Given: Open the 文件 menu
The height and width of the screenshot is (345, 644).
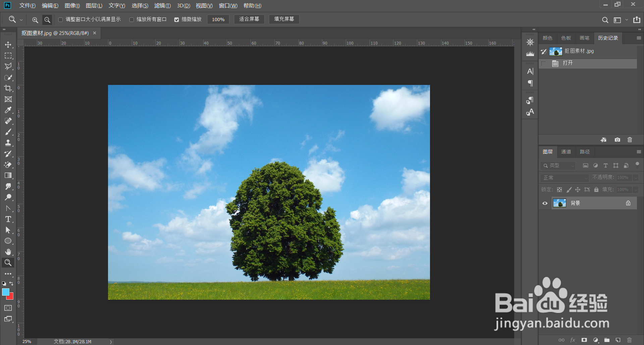Looking at the screenshot, I should click(27, 6).
